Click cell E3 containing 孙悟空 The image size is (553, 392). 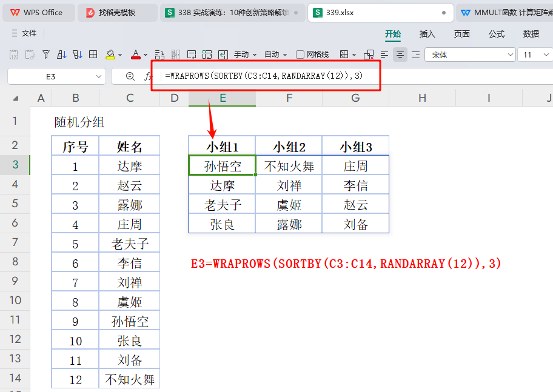[222, 165]
